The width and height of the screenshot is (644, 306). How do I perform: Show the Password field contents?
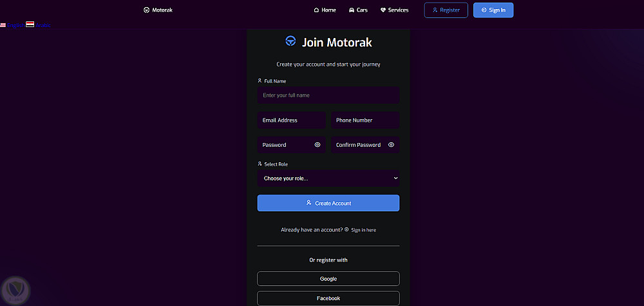[317, 145]
